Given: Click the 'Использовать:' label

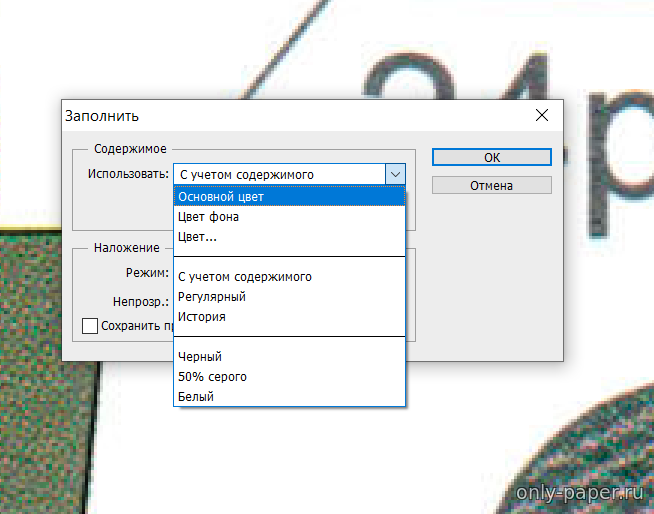Looking at the screenshot, I should [127, 174].
